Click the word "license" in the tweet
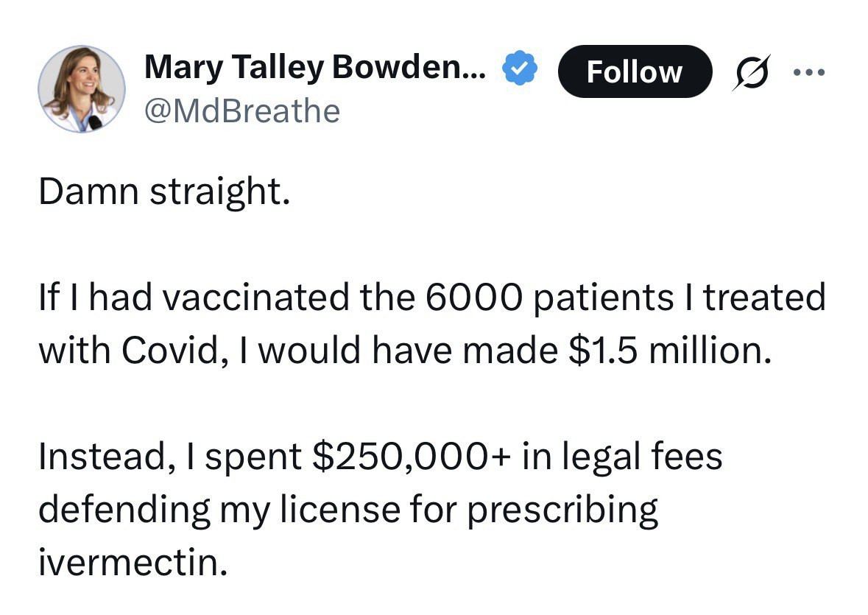This screenshot has width=868, height=615. pyautogui.click(x=349, y=510)
